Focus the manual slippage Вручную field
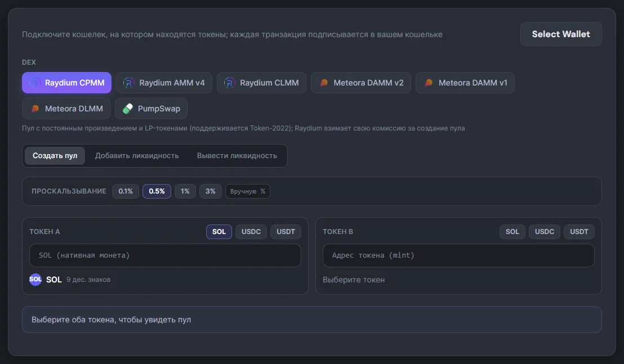Viewport: 624px width, 364px height. pos(248,191)
